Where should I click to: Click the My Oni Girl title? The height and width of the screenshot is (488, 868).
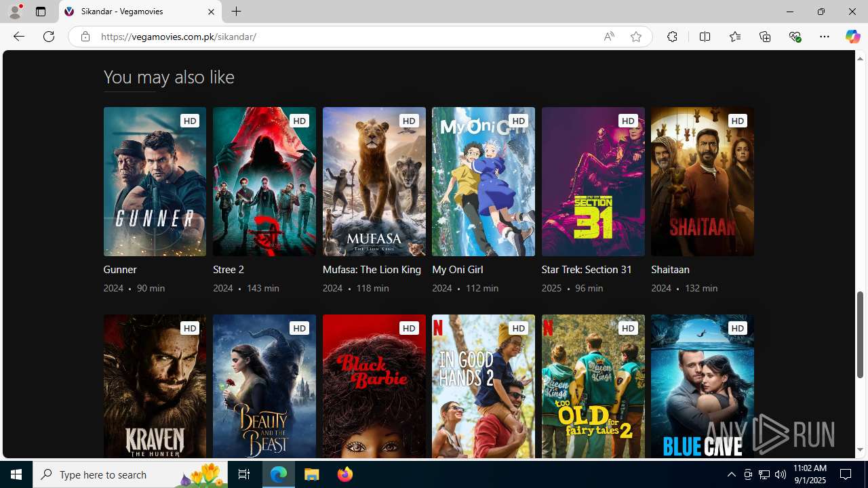[x=458, y=270]
